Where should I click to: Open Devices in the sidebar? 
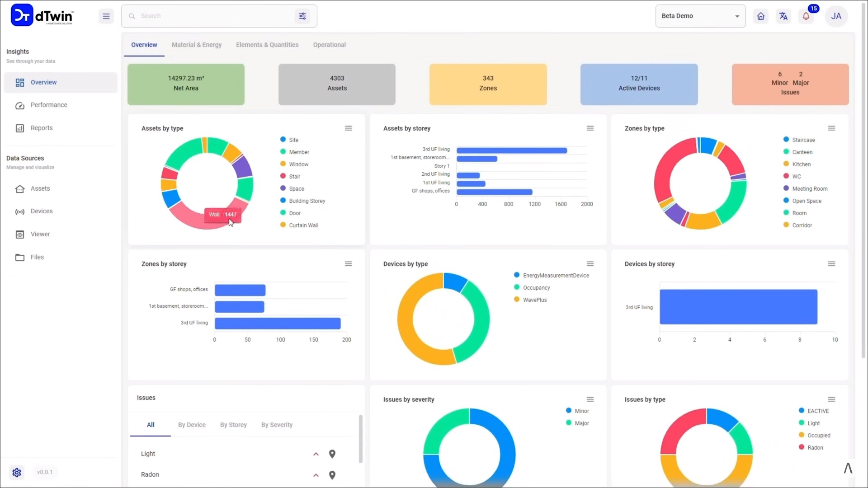pyautogui.click(x=61, y=211)
